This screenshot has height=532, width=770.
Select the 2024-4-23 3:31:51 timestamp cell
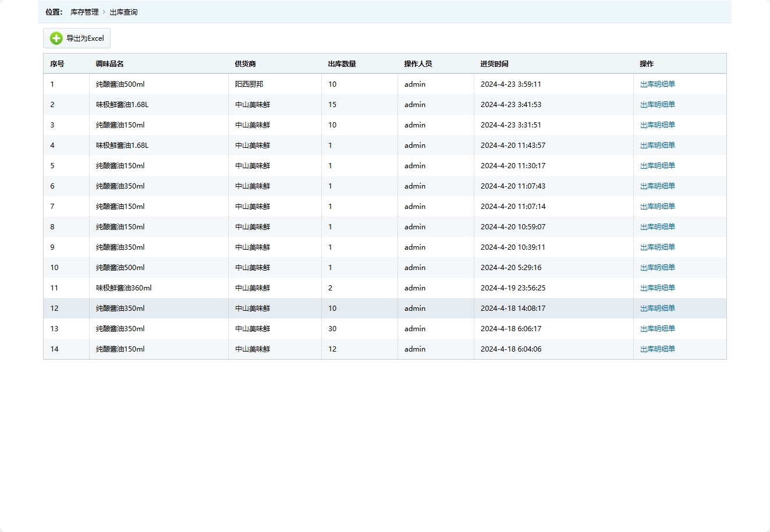[510, 125]
